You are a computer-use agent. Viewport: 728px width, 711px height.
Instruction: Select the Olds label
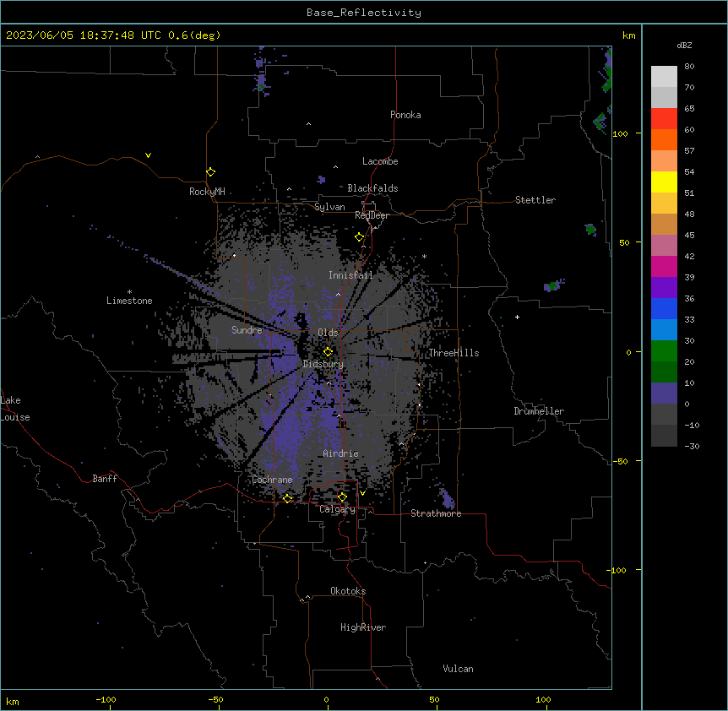(328, 333)
